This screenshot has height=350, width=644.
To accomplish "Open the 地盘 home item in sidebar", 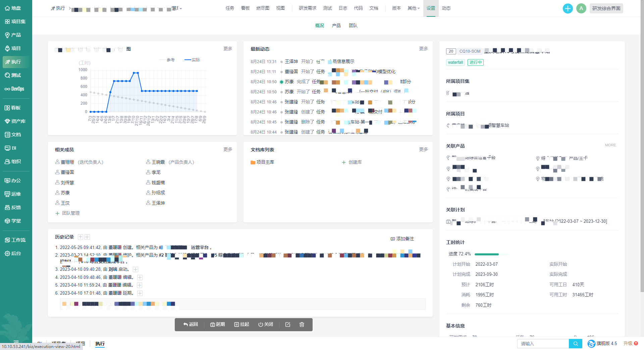I will pos(13,8).
